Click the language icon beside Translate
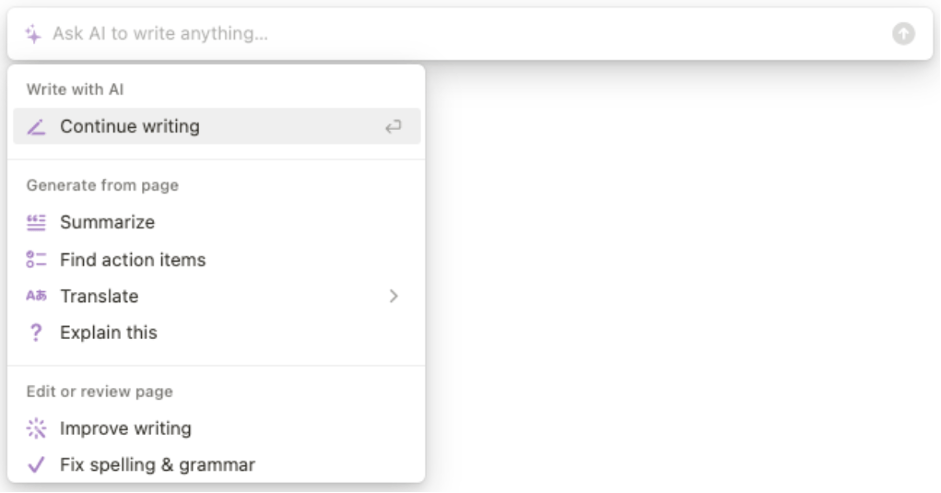941x493 pixels. click(x=36, y=295)
